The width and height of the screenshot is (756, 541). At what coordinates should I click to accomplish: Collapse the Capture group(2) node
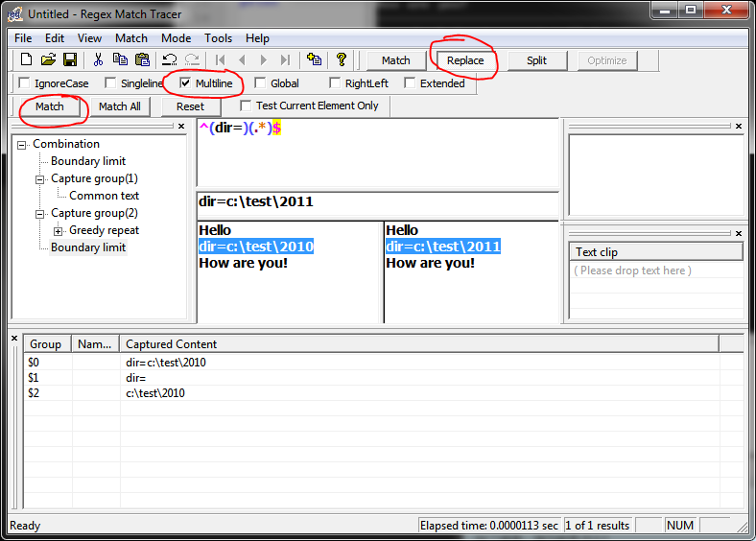[40, 214]
